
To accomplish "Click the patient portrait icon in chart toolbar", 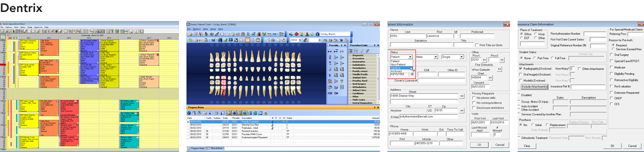I will click(x=307, y=34).
